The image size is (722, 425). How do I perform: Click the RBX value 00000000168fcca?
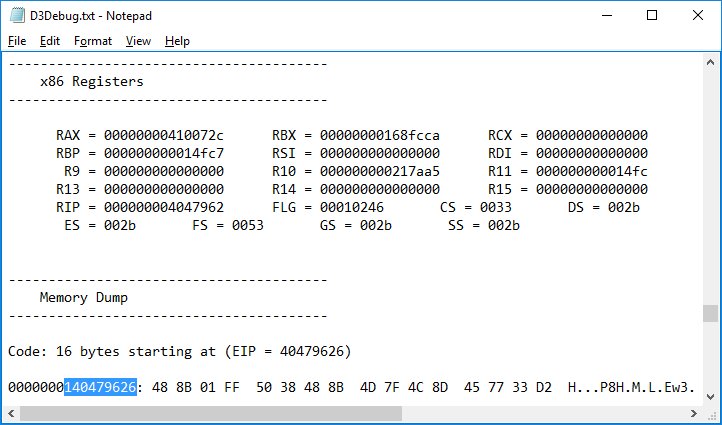(380, 135)
